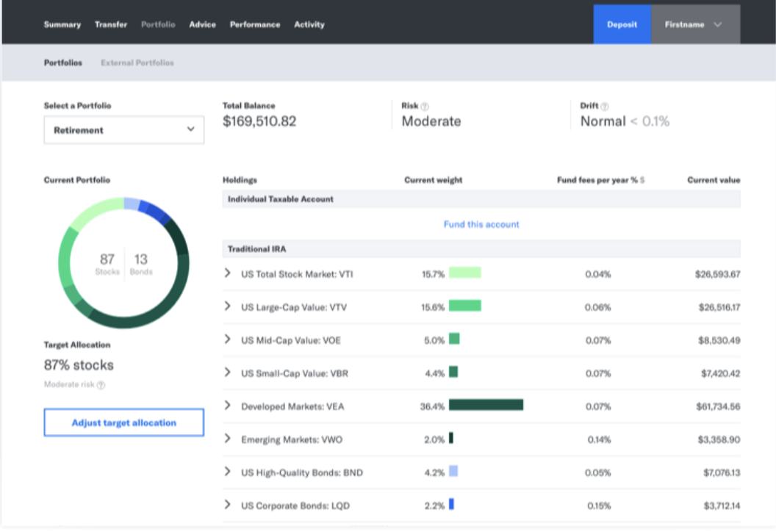Click the Normal drift status text
776x532 pixels.
603,121
